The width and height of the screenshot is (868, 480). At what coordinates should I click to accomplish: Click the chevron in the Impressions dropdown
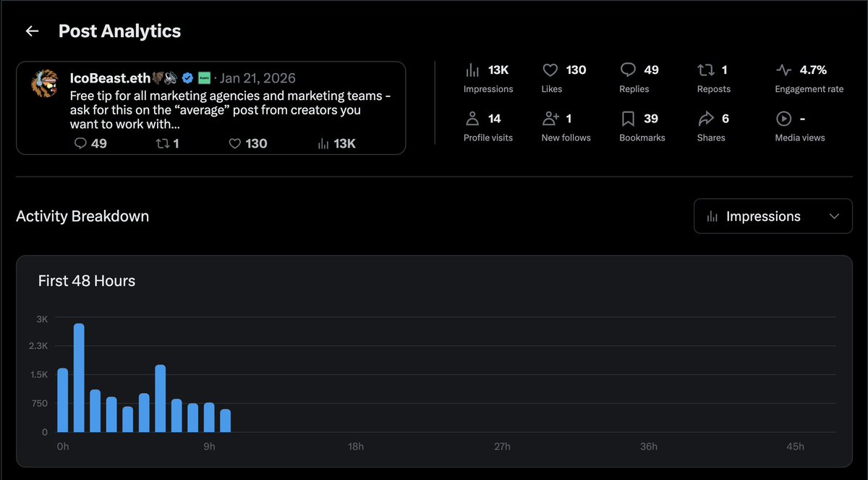(835, 216)
